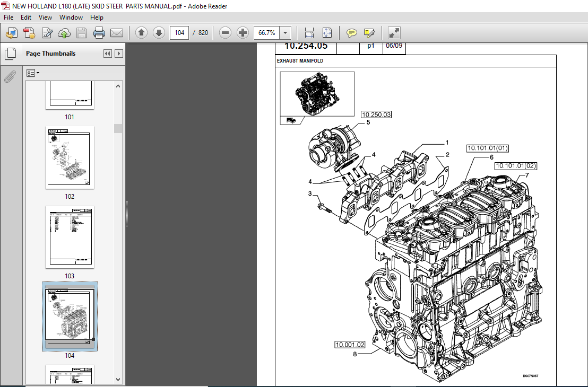Open the Page Thumbnails panel icon
This screenshot has height=387, width=588.
(x=10, y=54)
